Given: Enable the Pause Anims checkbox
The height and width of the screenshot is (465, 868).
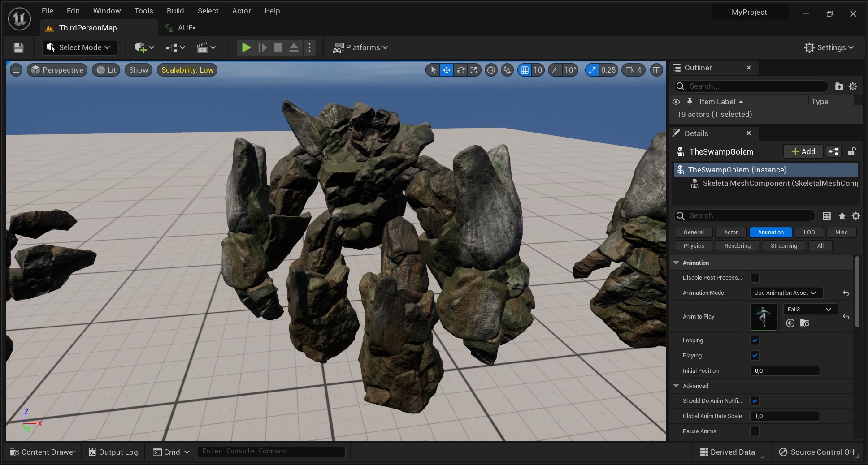Looking at the screenshot, I should [755, 431].
